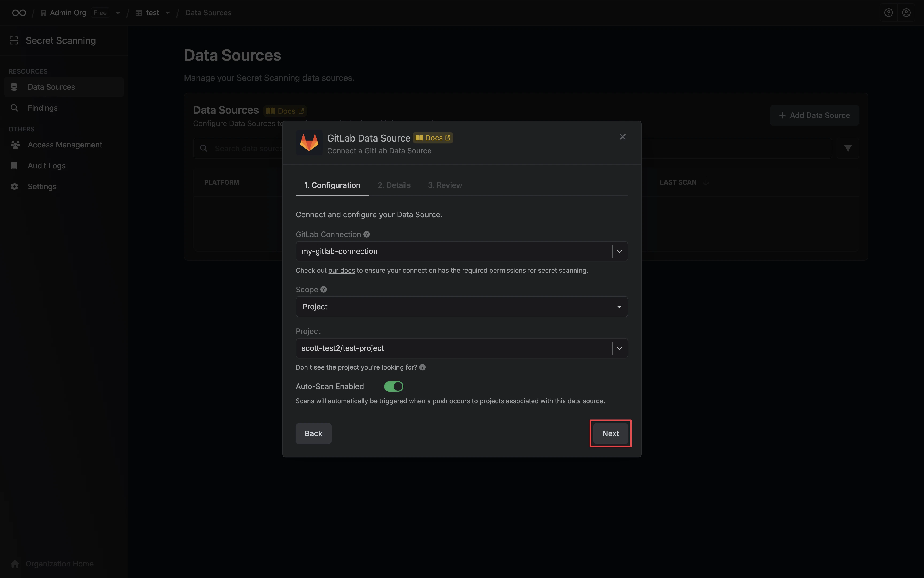Click the test project grid icon
924x578 pixels.
coord(138,13)
